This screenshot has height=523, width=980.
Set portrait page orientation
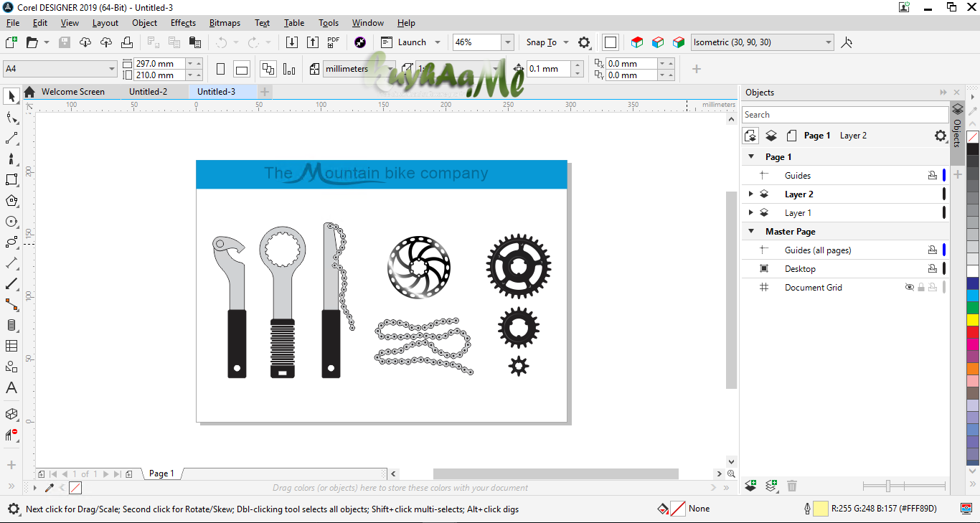click(220, 70)
